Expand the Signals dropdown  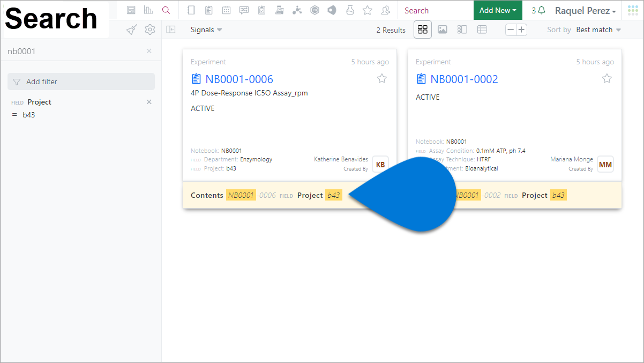coord(206,29)
